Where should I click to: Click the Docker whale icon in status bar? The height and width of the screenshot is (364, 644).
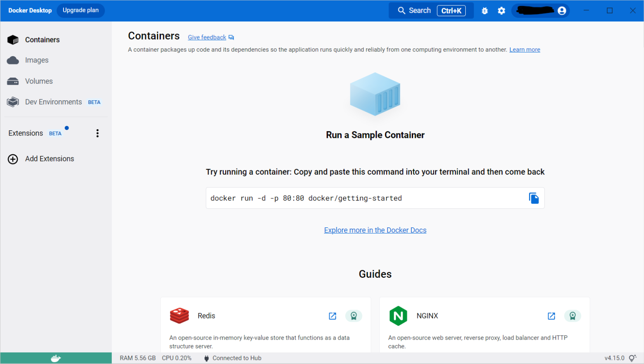(x=56, y=358)
